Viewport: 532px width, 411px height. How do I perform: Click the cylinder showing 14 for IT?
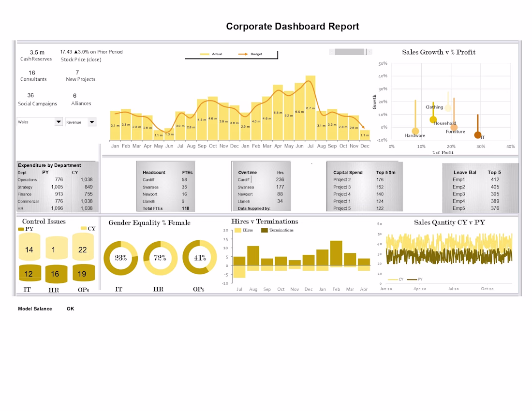(x=30, y=247)
